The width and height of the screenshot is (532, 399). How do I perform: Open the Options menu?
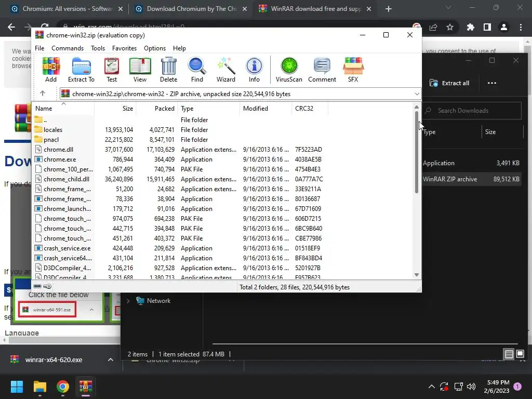point(155,48)
